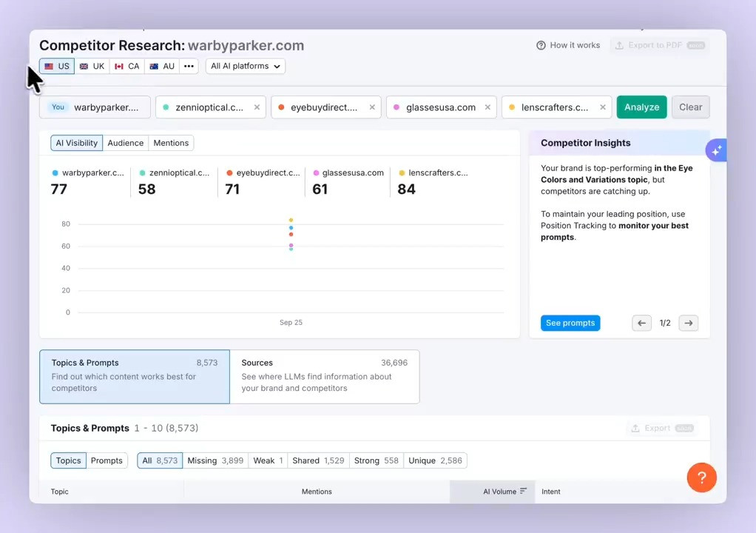Filter by All 8,573 topics

[160, 460]
